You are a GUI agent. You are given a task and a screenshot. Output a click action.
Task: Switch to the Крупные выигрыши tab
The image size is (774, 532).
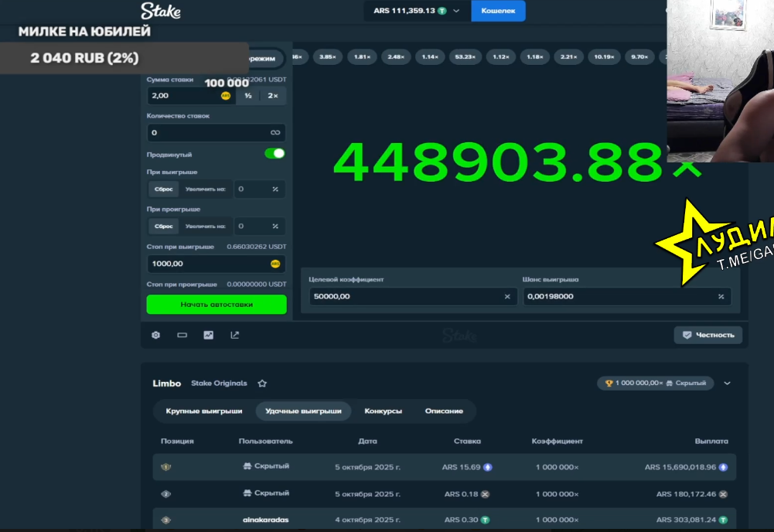tap(204, 411)
